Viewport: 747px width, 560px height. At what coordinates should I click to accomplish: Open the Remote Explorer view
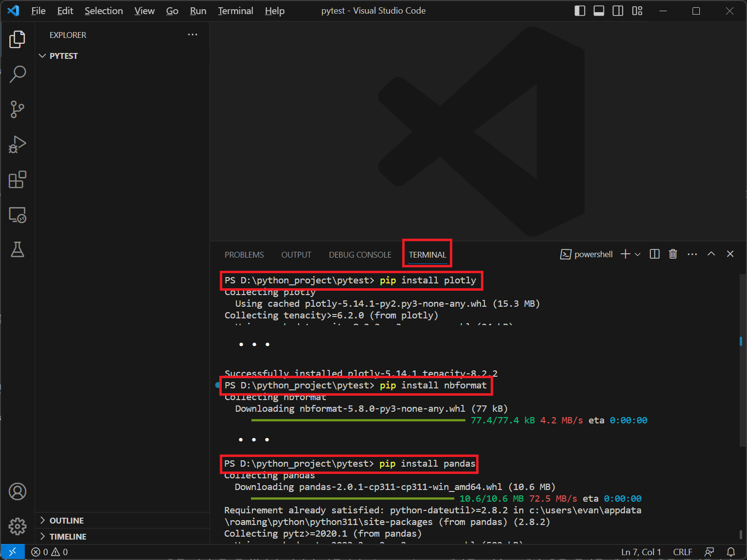[18, 214]
